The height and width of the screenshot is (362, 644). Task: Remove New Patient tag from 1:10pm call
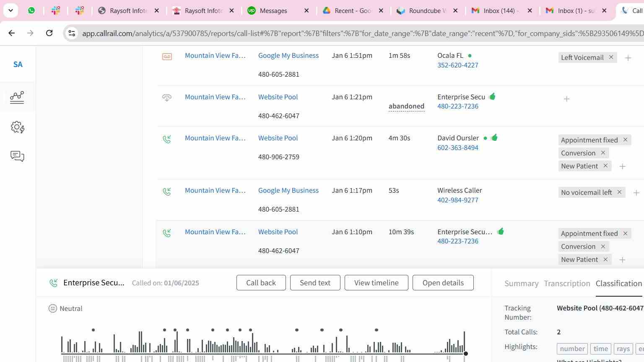pos(605,259)
